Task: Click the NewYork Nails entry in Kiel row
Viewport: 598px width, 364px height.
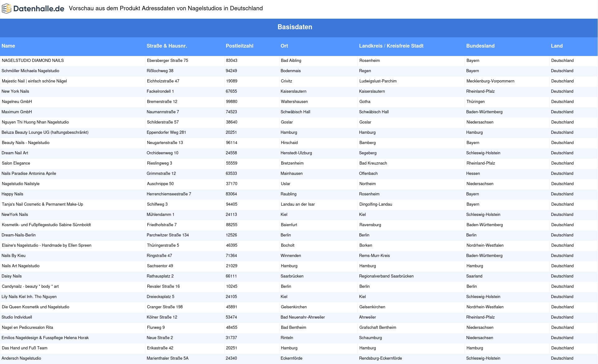Action: point(15,215)
